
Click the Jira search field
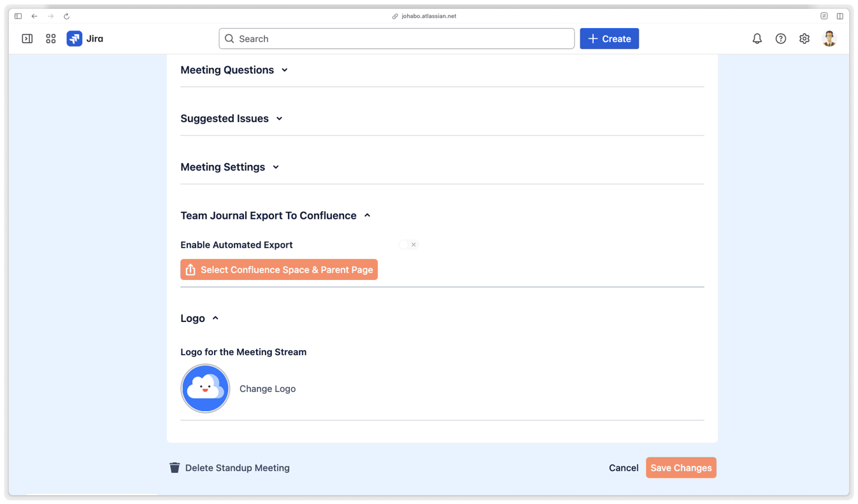coord(396,39)
